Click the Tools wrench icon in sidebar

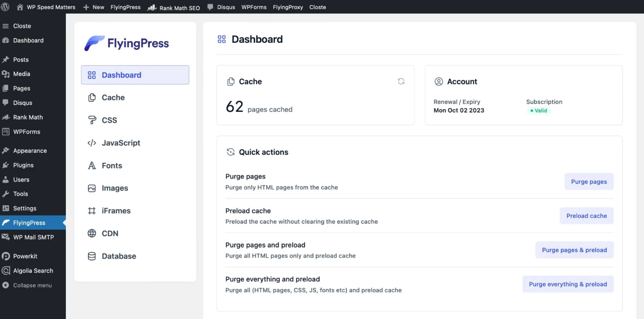(6, 194)
